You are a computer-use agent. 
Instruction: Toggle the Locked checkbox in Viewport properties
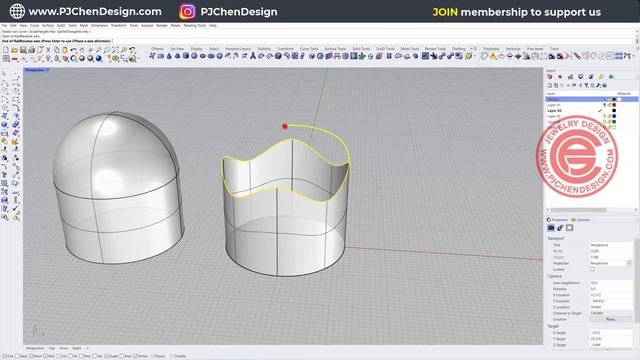pyautogui.click(x=593, y=269)
